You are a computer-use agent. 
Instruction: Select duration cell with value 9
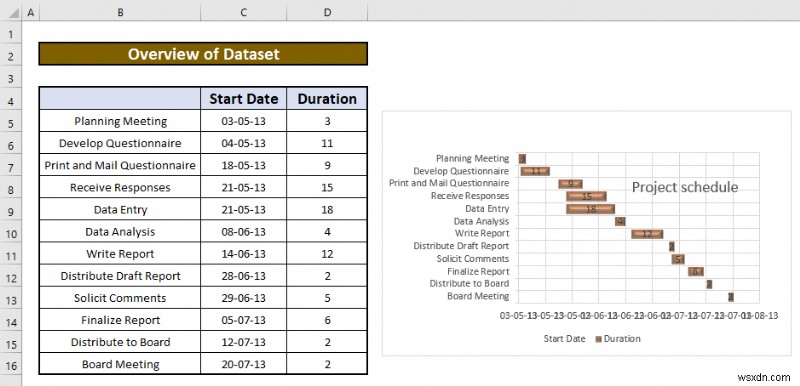327,165
